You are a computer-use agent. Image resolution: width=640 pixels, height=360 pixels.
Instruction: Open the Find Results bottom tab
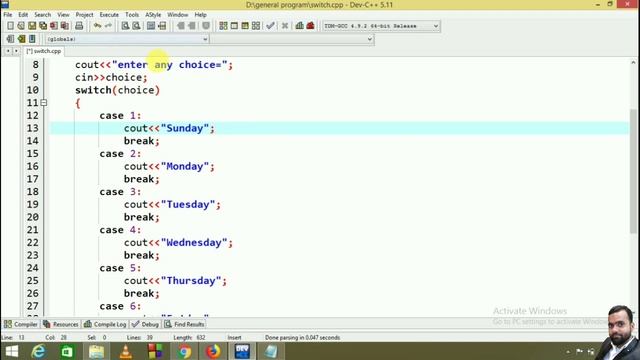[x=184, y=324]
